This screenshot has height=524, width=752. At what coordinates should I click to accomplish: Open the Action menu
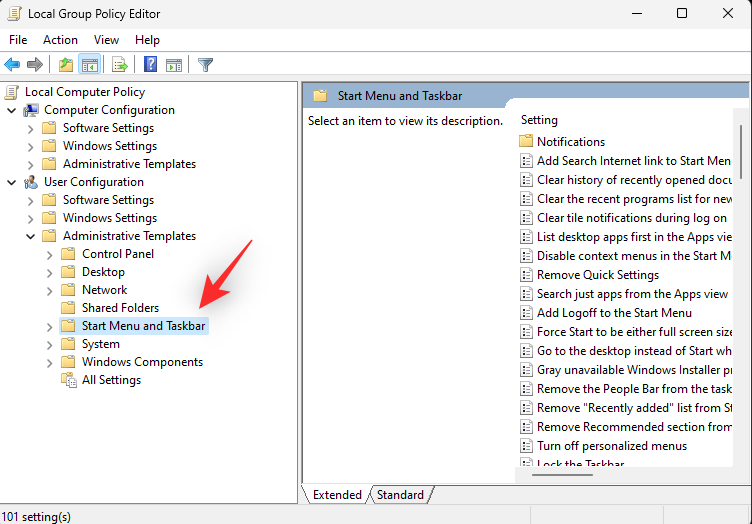tap(60, 40)
